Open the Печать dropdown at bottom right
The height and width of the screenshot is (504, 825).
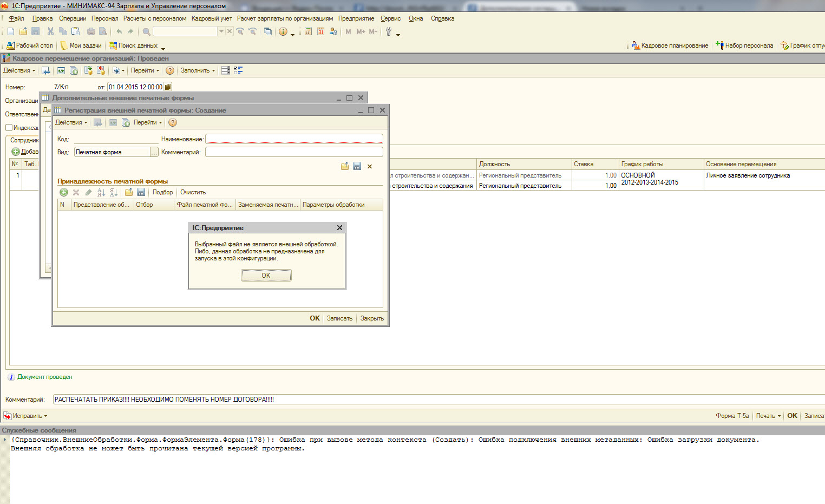[768, 416]
